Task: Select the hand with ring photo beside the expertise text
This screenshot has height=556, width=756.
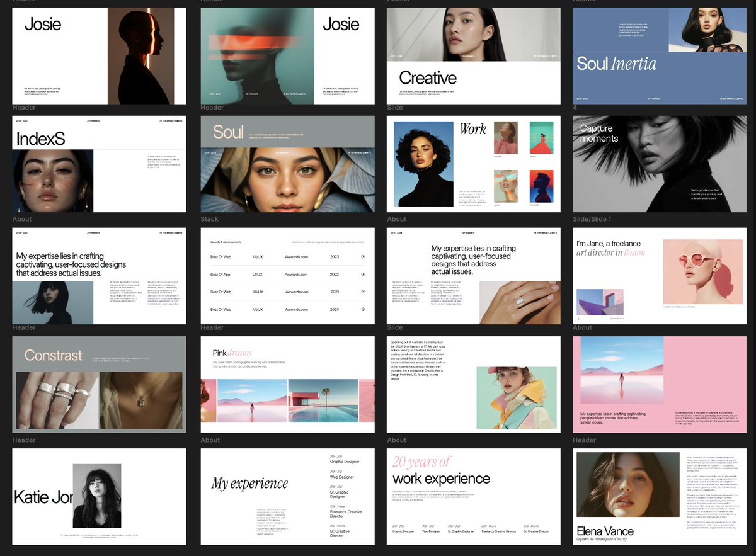Action: click(x=519, y=302)
